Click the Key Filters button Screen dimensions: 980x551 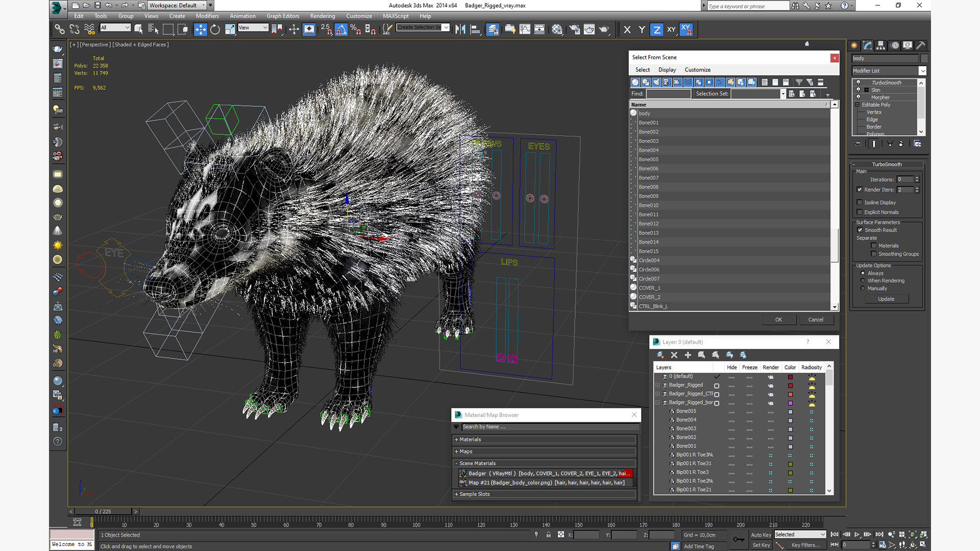click(x=805, y=545)
